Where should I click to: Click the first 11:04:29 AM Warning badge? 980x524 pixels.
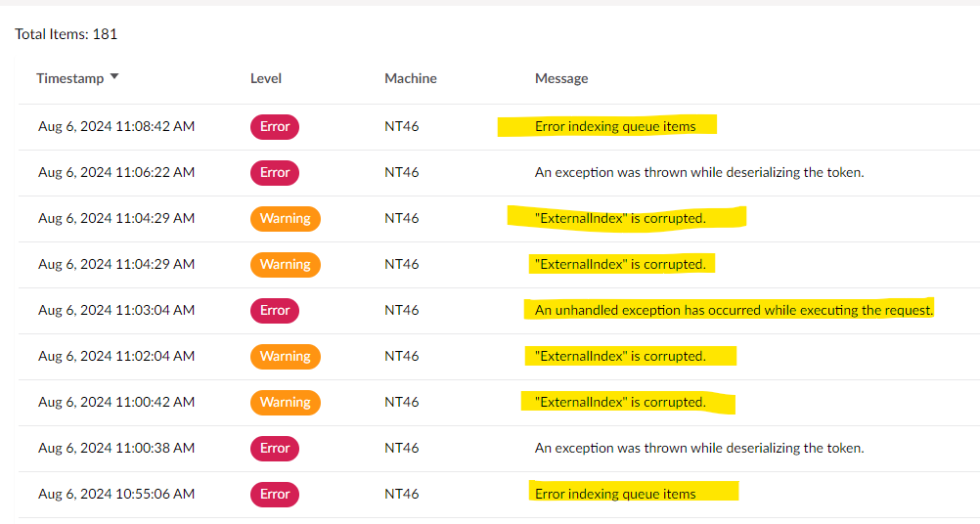click(x=285, y=219)
